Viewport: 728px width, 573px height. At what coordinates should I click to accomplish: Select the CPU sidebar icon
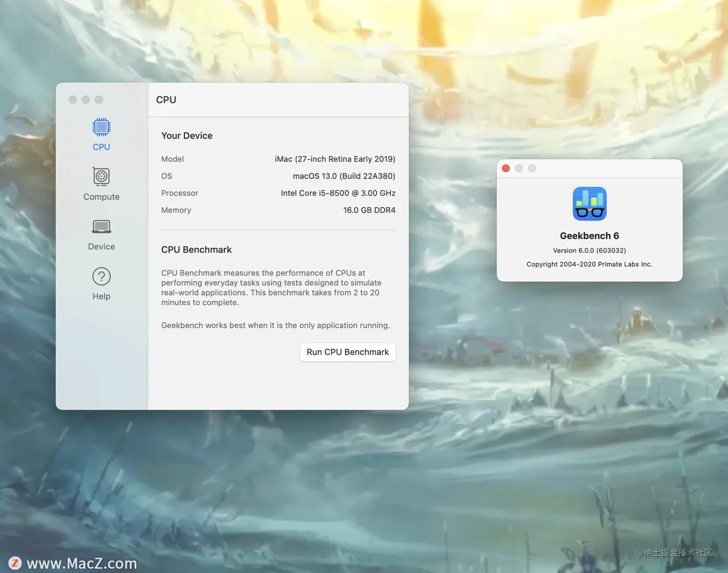[x=101, y=127]
